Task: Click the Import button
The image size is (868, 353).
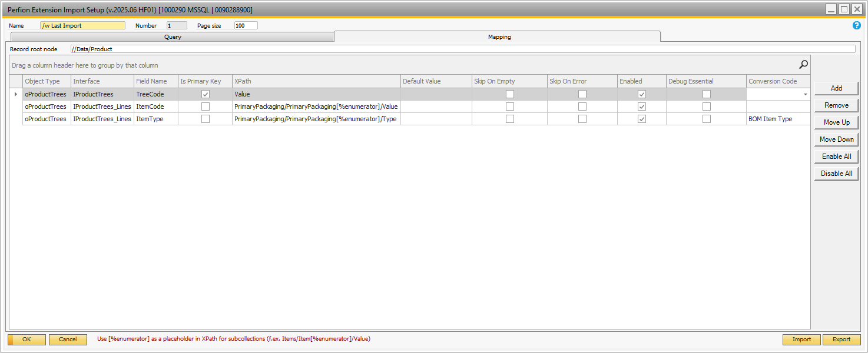Action: 801,339
